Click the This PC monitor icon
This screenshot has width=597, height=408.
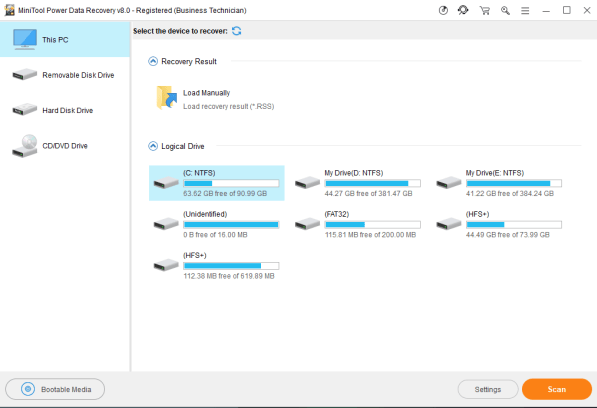pos(25,40)
